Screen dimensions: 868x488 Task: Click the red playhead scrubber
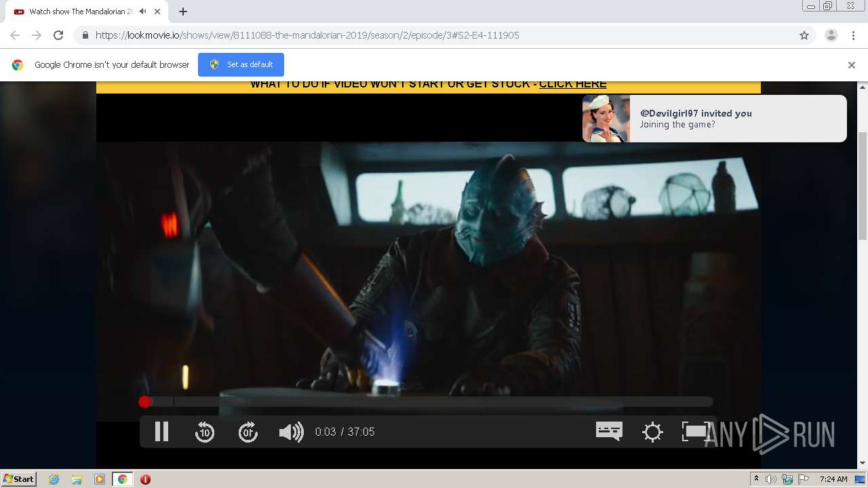click(x=144, y=402)
